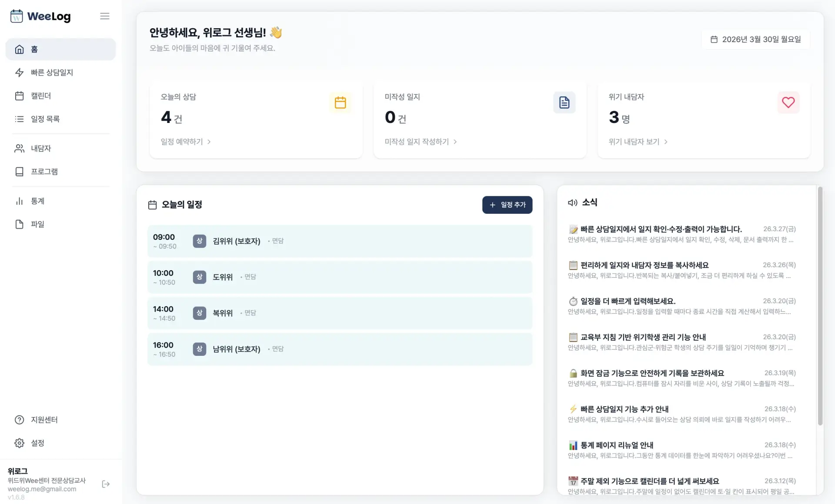Open 빠른 상담일지 from sidebar
The height and width of the screenshot is (504, 835).
tap(51, 73)
